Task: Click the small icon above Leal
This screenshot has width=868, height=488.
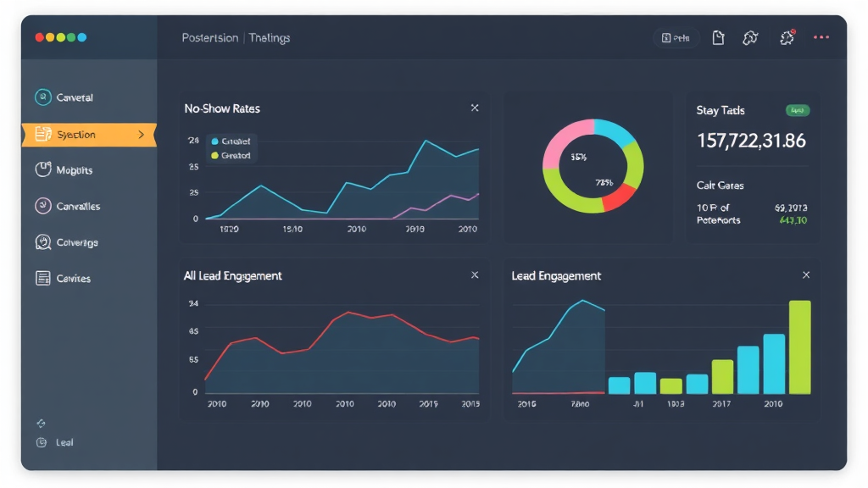Action: (x=41, y=424)
